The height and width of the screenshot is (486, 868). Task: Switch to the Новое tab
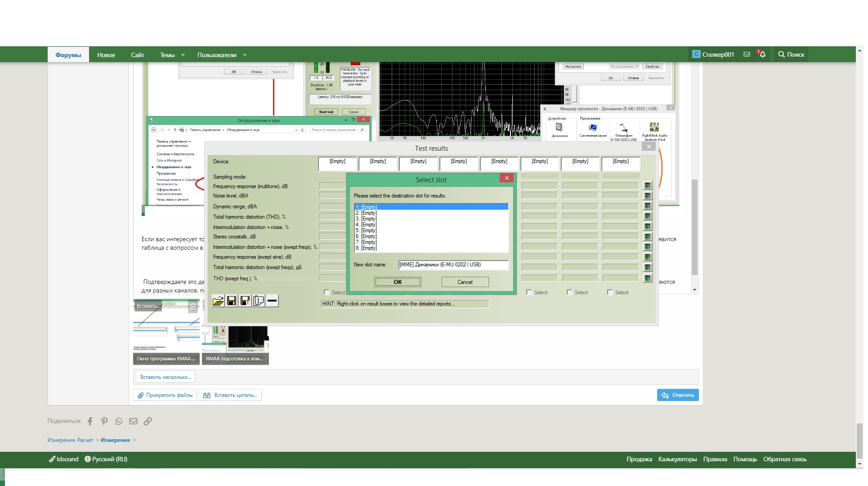click(x=106, y=55)
